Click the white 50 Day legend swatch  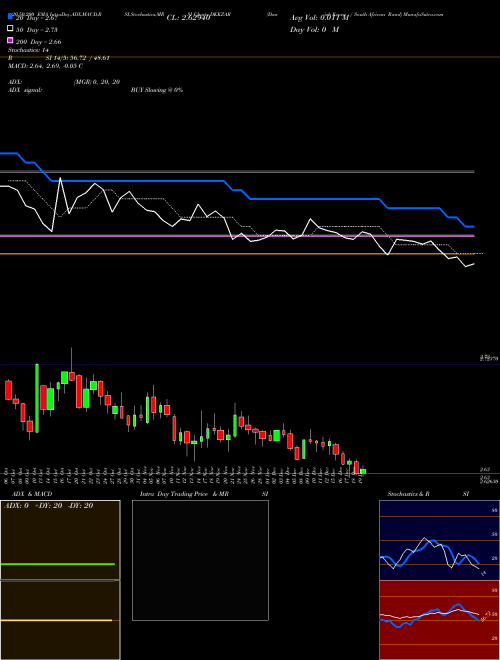[10, 29]
